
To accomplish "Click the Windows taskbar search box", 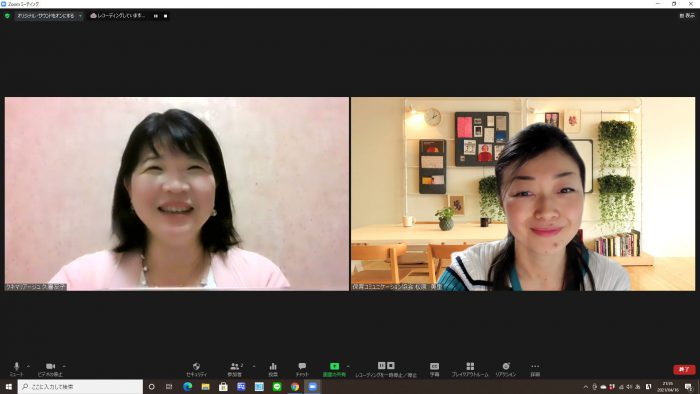I will (80, 386).
